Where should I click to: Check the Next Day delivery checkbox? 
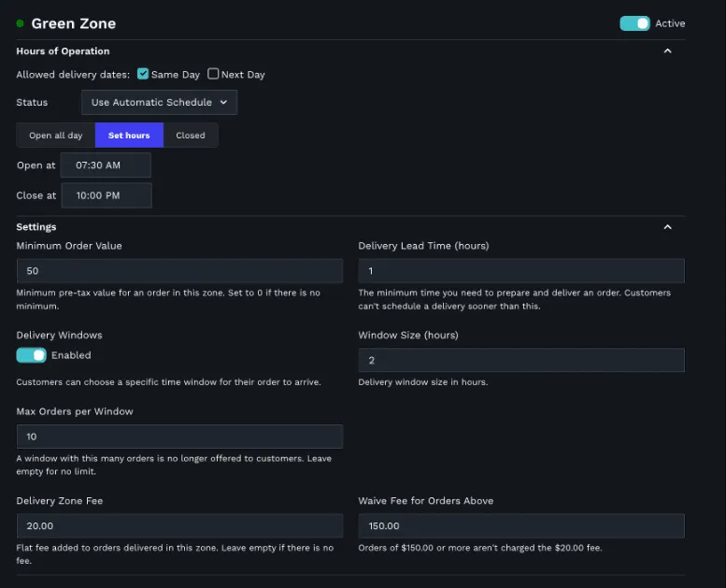[213, 74]
